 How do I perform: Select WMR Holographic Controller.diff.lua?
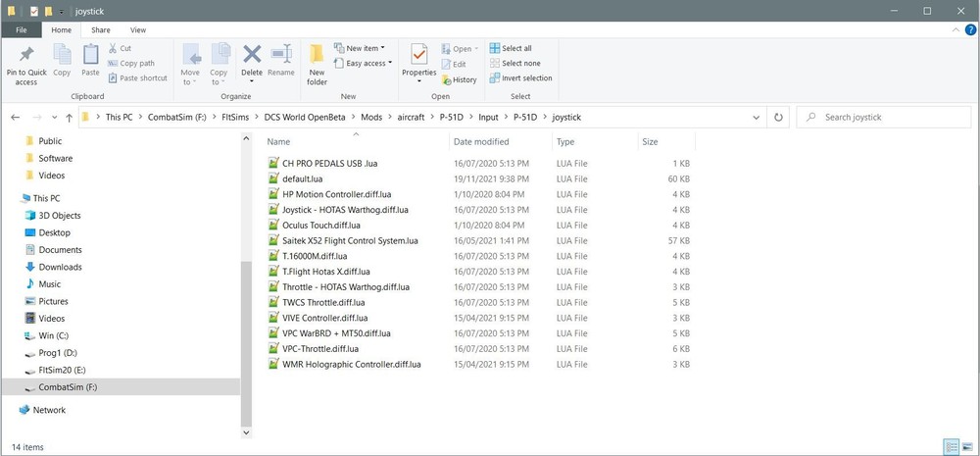click(x=351, y=364)
